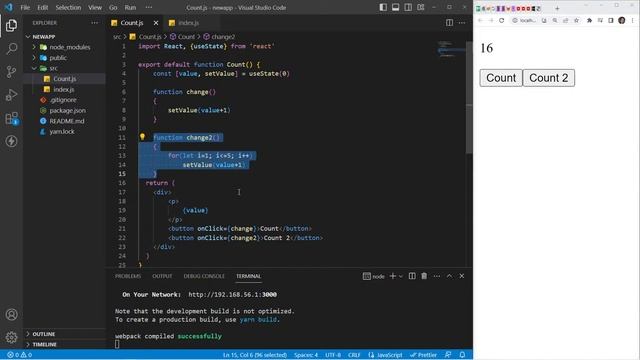
Task: Open notifications bell in status bar
Action: coord(462,355)
